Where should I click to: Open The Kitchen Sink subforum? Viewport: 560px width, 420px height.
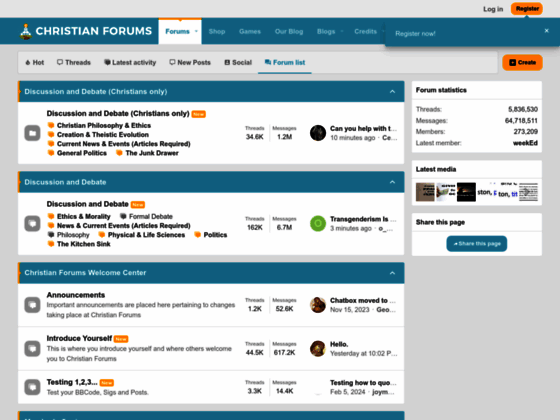pyautogui.click(x=84, y=244)
